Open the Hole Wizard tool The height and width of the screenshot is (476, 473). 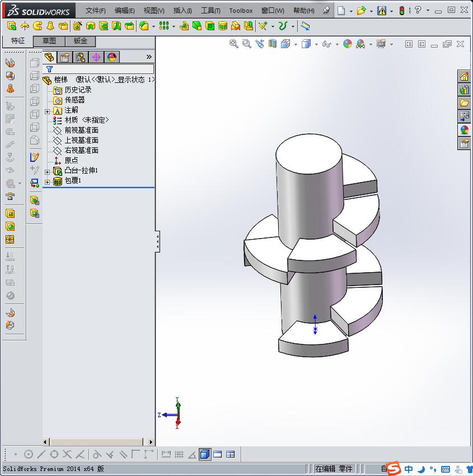(77, 26)
